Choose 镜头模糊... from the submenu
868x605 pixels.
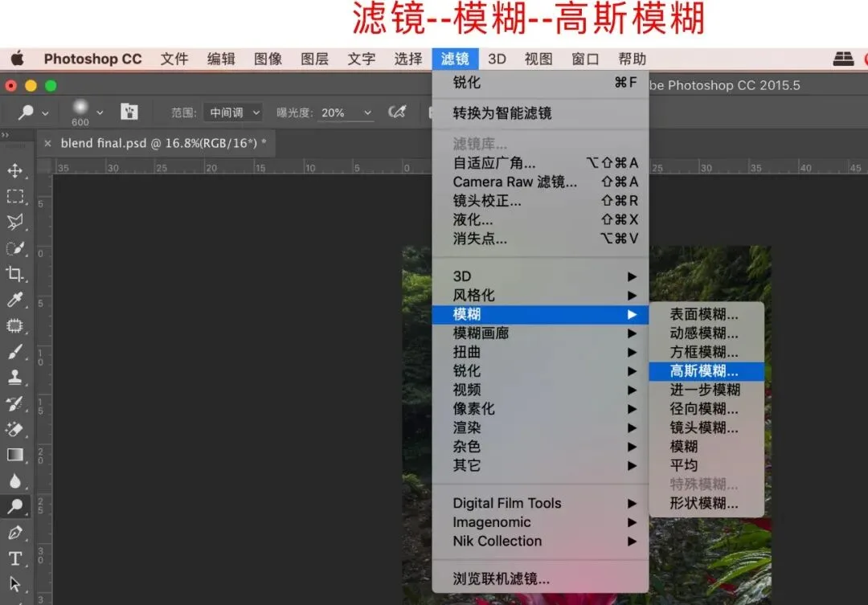[706, 427]
